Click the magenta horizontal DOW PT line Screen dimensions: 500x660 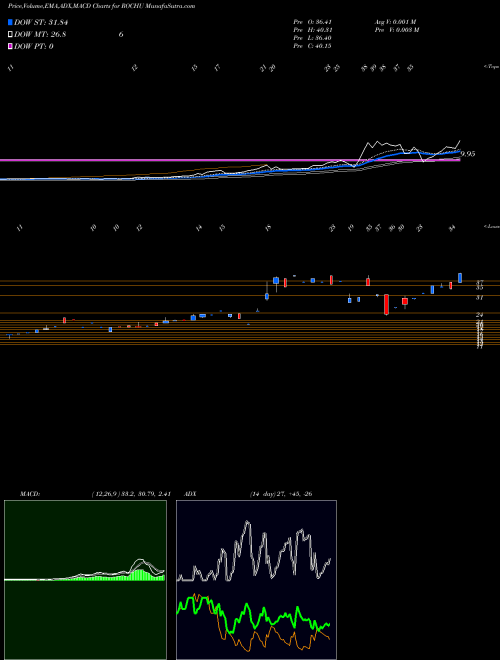pos(229,160)
